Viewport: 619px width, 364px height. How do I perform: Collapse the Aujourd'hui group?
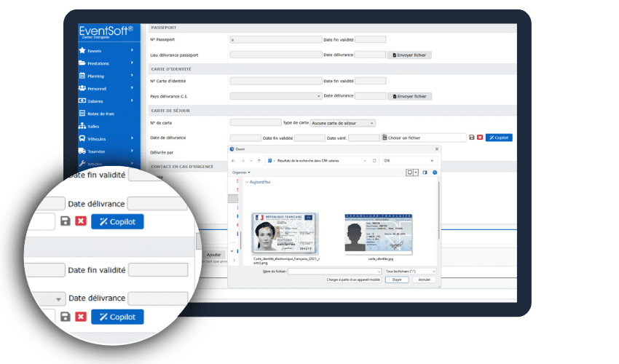(x=248, y=182)
